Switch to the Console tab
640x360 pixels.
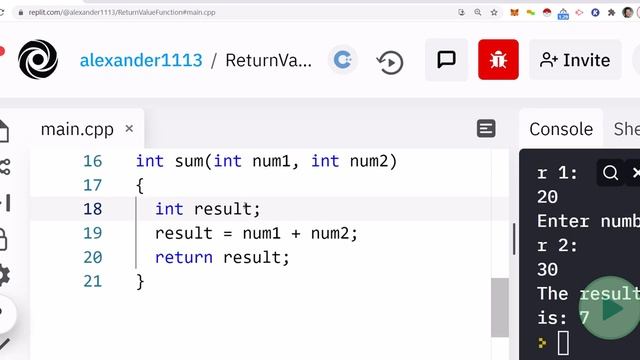tap(561, 129)
